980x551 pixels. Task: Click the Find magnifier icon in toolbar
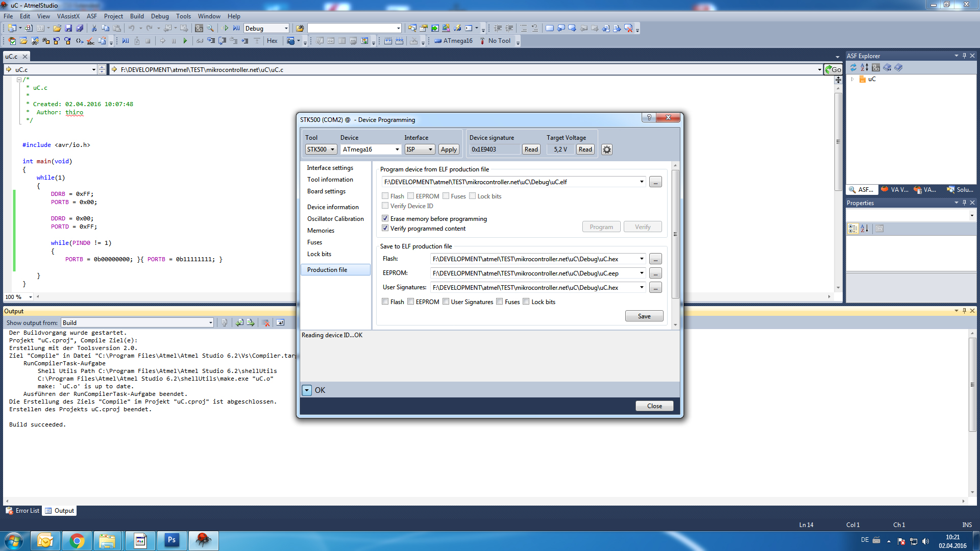210,29
